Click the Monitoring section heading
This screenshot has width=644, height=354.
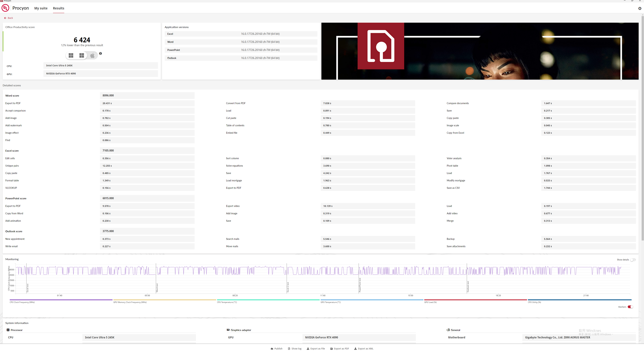click(12, 259)
